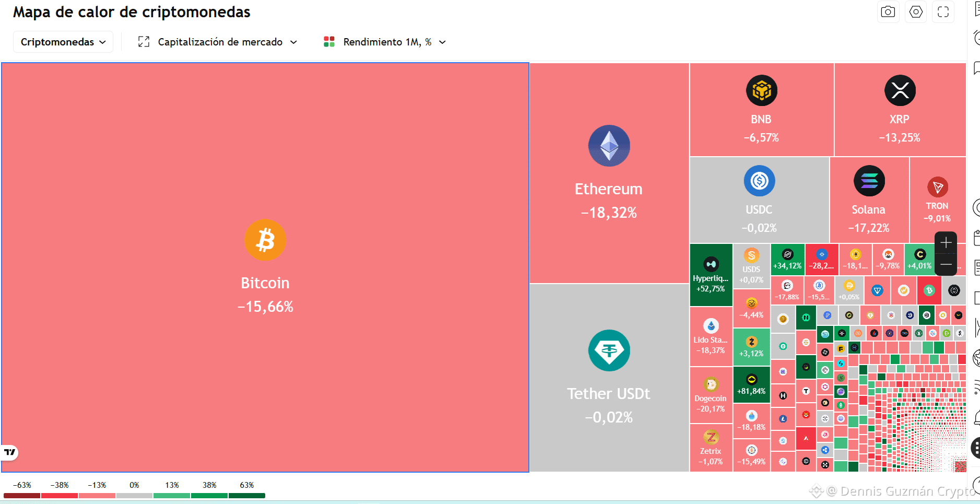The image size is (980, 504).
Task: Select the XRP coin logo
Action: coord(900,90)
